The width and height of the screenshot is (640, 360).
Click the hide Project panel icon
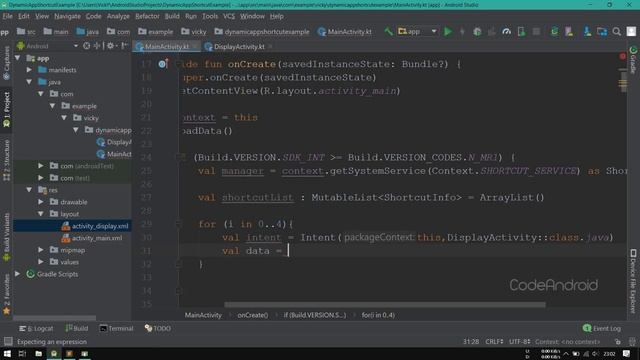pos(124,46)
